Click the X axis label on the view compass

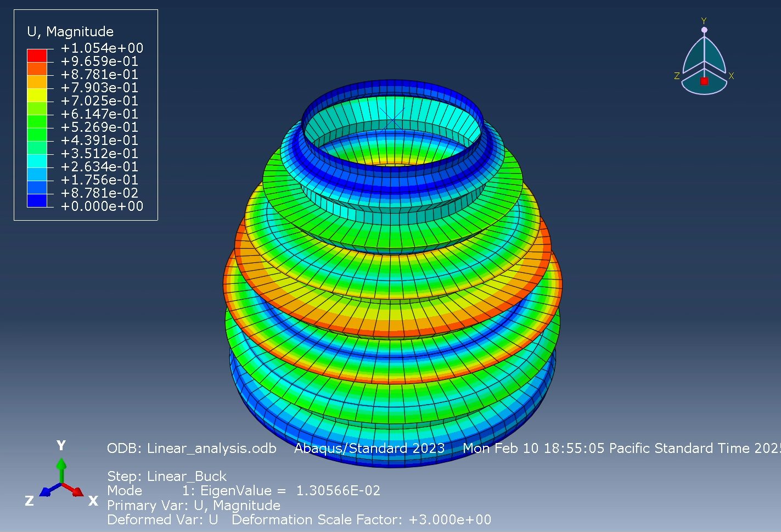tap(732, 75)
